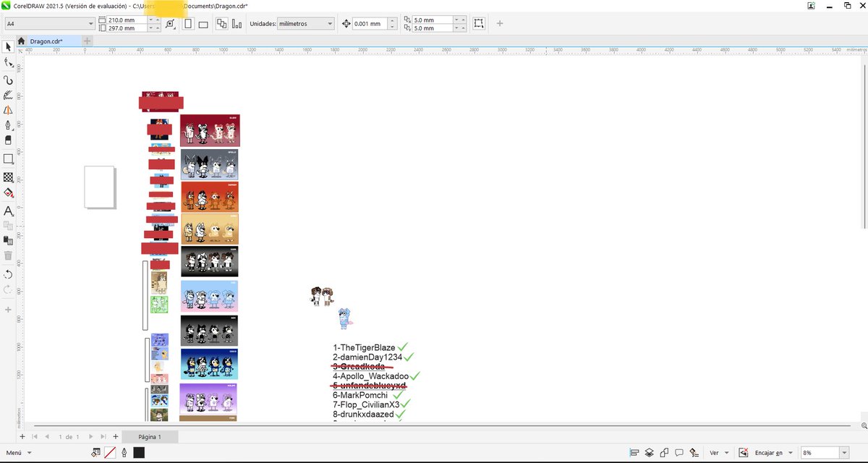Choose the Freehand curve tool
The width and height of the screenshot is (868, 463).
tap(8, 80)
